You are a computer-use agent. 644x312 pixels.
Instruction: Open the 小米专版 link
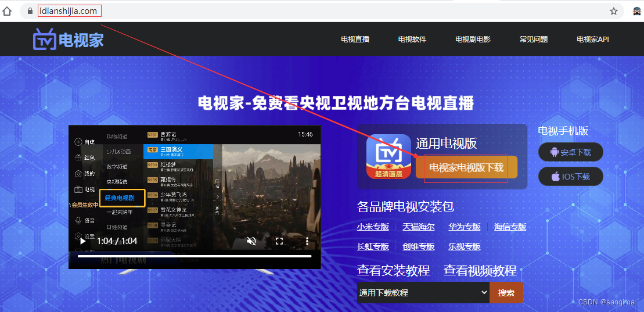pyautogui.click(x=373, y=227)
